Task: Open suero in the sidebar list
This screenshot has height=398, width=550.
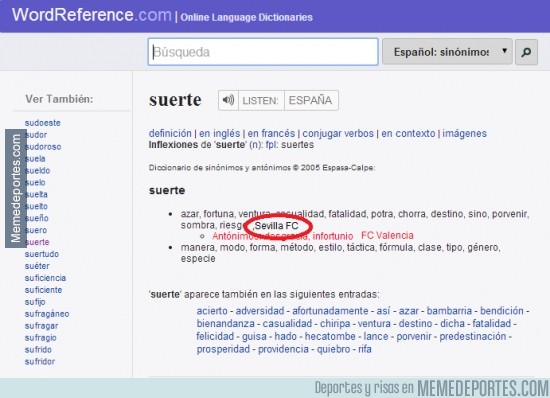Action: tap(35, 230)
